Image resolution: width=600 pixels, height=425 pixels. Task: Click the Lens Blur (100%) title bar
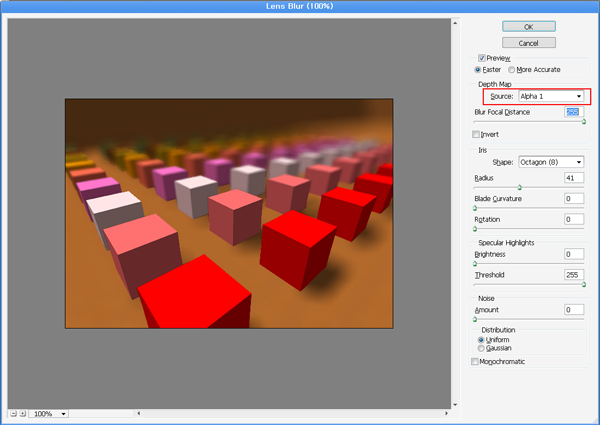(300, 6)
